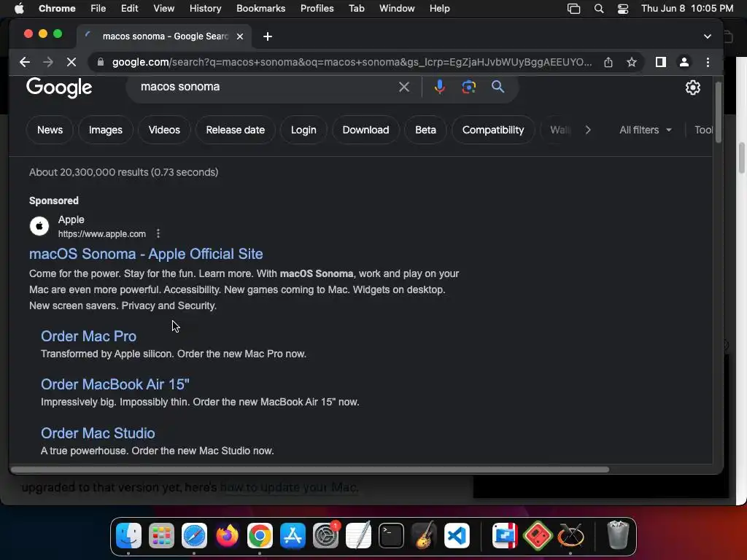
Task: Click the https://www.apple.com URL text
Action: pos(102,234)
